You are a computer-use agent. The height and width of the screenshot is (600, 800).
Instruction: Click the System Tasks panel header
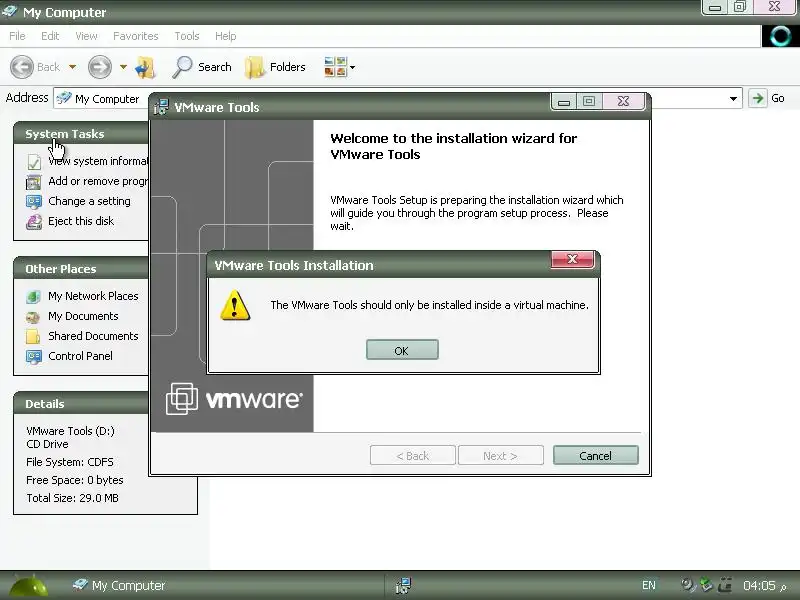click(82, 134)
